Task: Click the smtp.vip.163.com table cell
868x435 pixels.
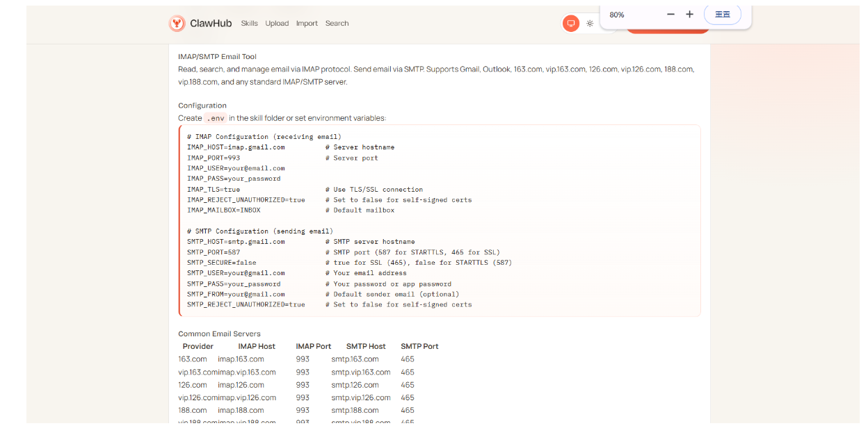Action: click(x=361, y=372)
